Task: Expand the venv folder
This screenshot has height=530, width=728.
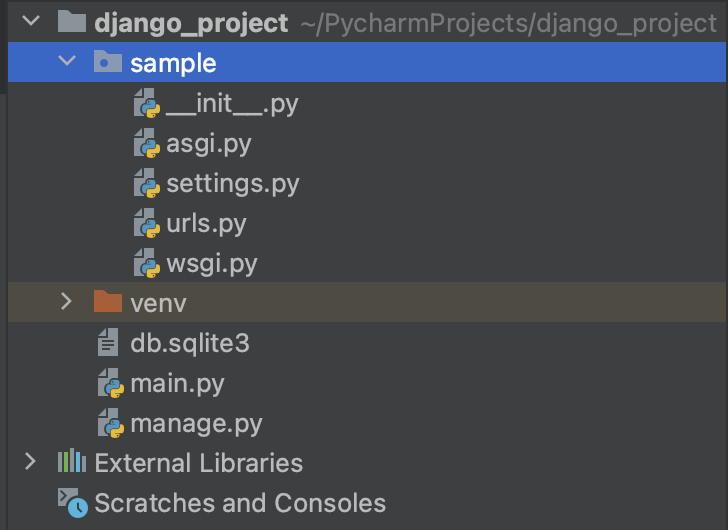Action: click(x=66, y=301)
